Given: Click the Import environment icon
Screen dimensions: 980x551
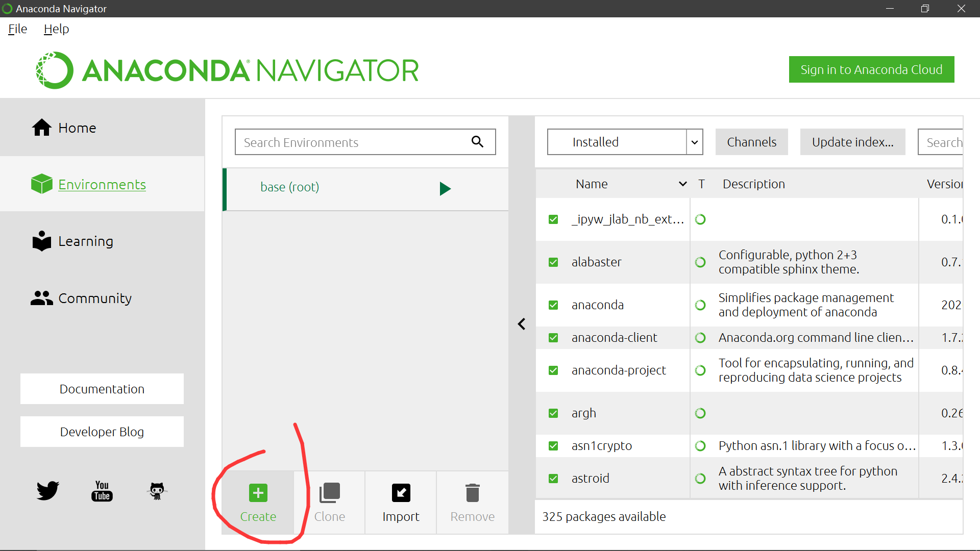Looking at the screenshot, I should coord(401,493).
